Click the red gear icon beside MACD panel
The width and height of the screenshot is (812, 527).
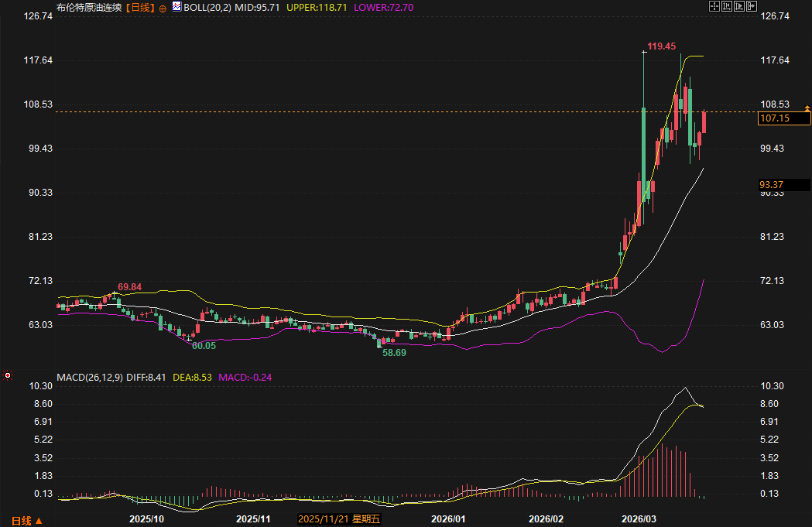tap(7, 375)
